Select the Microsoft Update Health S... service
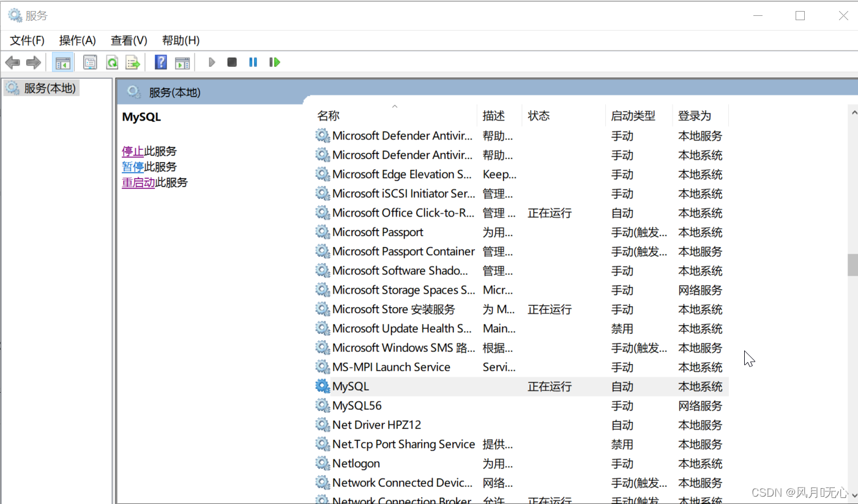 pyautogui.click(x=521, y=328)
